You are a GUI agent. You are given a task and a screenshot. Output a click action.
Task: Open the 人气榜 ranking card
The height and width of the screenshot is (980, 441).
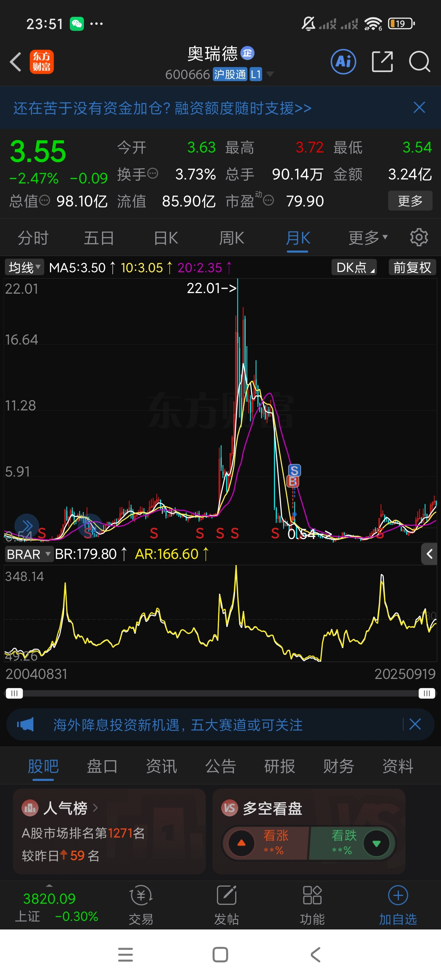(109, 831)
